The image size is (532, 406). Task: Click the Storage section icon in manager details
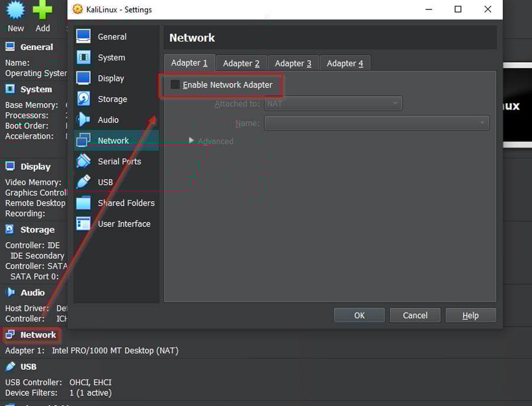point(10,229)
